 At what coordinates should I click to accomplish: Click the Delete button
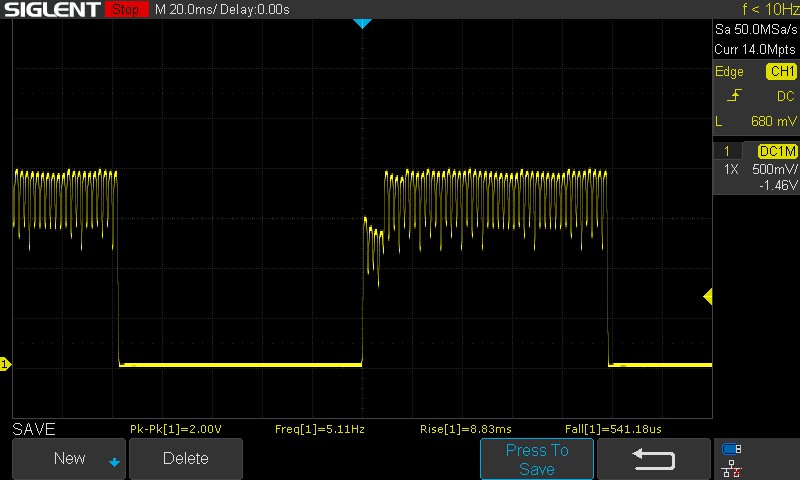[186, 459]
